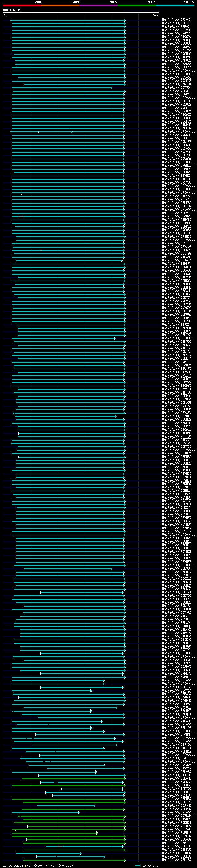Open hit UniRef100_A4S838
This screenshot has width=197, height=868.
pyautogui.click(x=177, y=470)
